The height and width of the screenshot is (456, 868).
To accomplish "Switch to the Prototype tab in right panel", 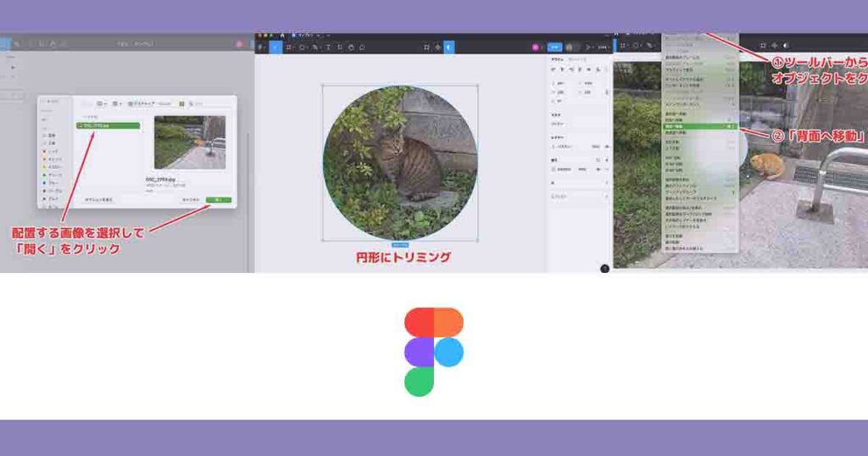I will coord(577,59).
